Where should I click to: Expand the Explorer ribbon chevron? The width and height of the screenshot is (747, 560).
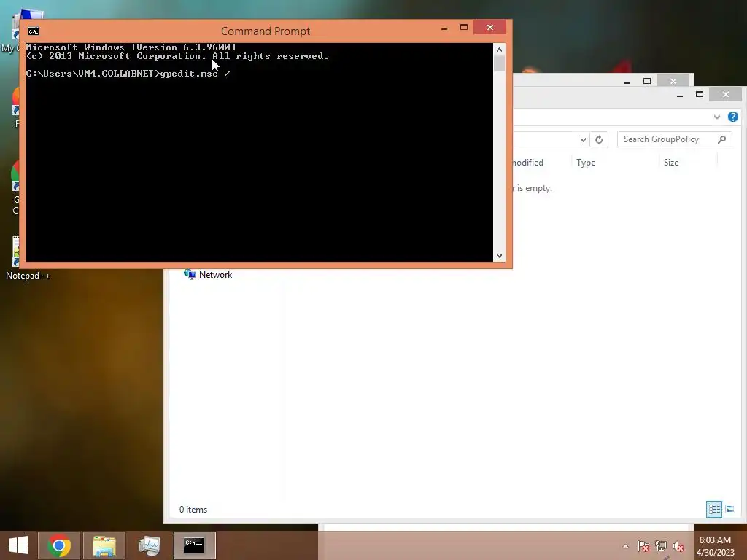click(x=716, y=117)
